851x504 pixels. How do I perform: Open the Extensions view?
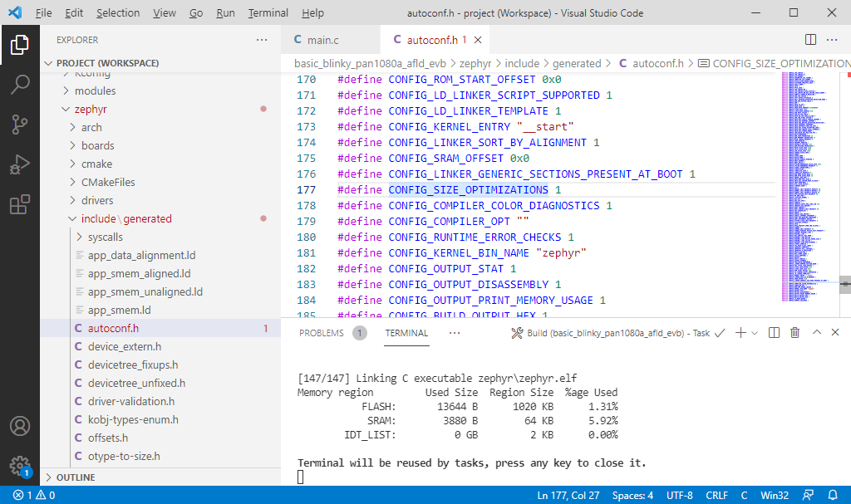[20, 204]
